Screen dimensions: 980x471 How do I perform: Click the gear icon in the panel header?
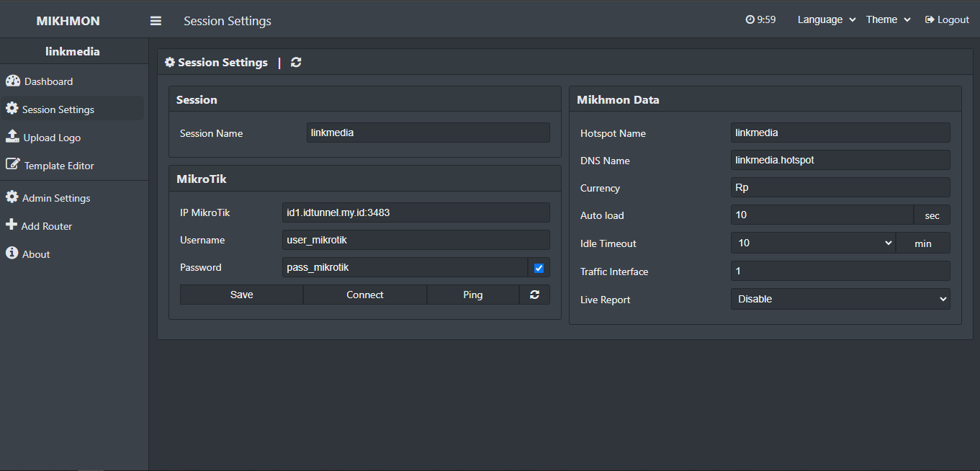pos(170,63)
